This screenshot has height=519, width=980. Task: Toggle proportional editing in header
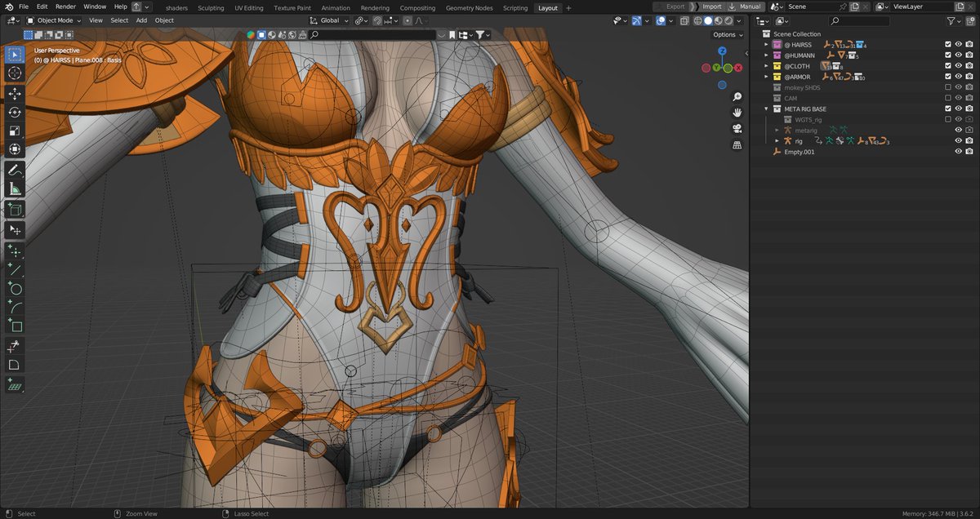[408, 20]
